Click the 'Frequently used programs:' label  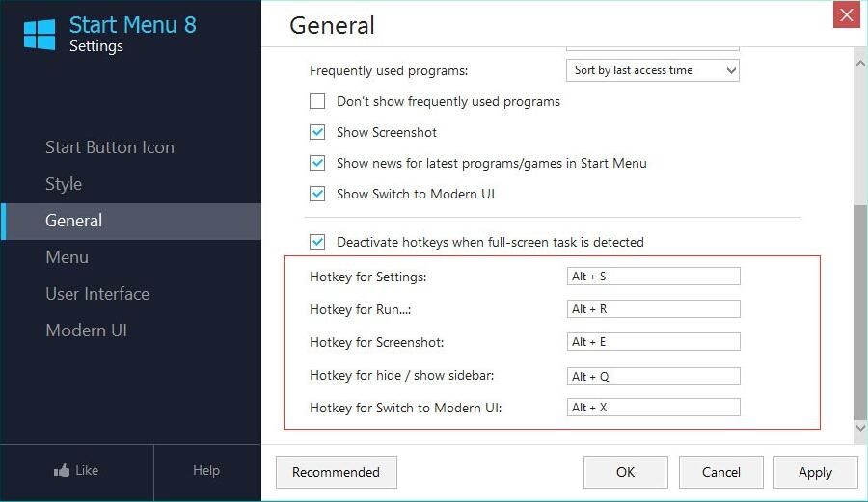[389, 70]
